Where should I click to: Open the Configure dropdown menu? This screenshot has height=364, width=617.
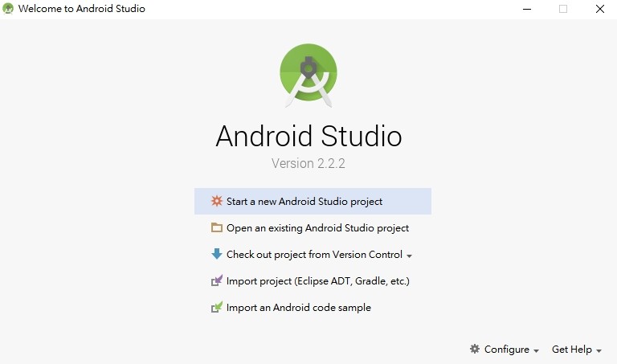click(504, 349)
